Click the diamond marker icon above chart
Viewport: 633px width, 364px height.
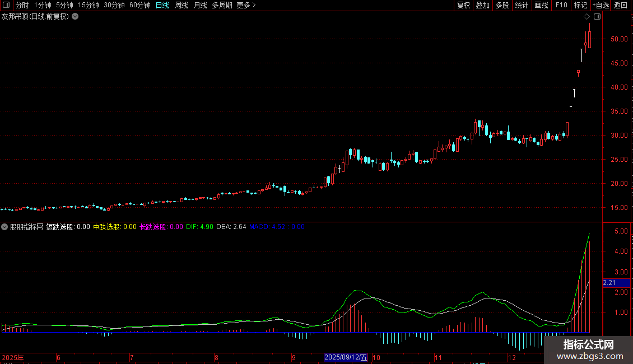pos(587,17)
